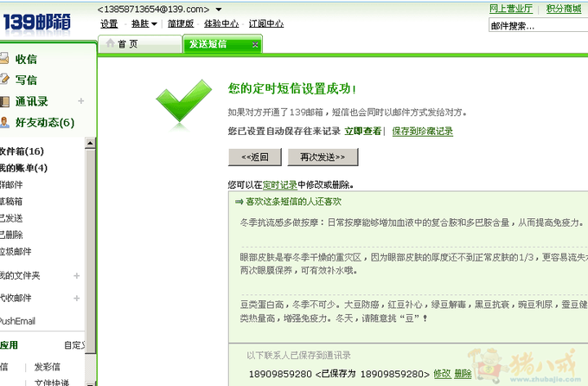
Task: Open account dropdown arrow beside email address
Action: pos(219,10)
